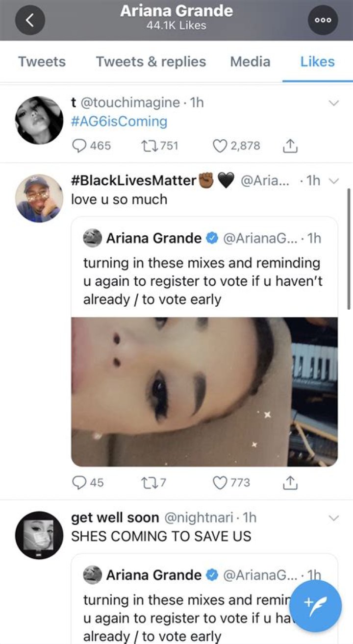This screenshot has height=644, width=353.
Task: Switch to the Tweets tab
Action: click(42, 62)
